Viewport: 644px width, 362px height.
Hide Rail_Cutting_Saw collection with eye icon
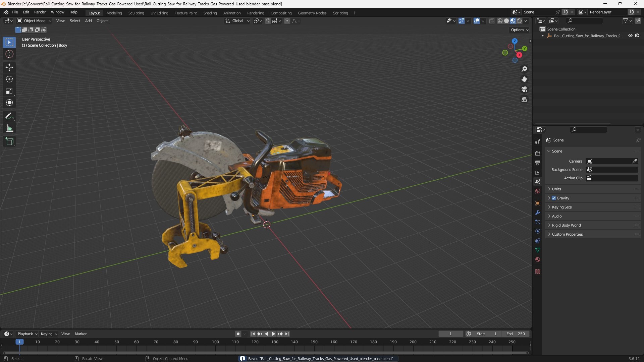[x=630, y=36]
